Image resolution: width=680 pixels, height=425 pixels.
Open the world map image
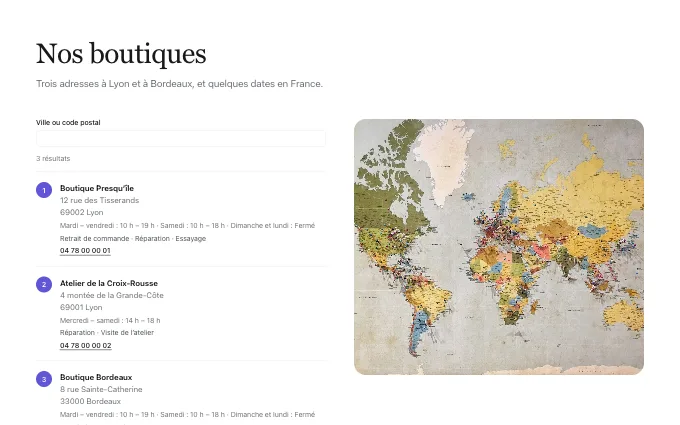[499, 247]
